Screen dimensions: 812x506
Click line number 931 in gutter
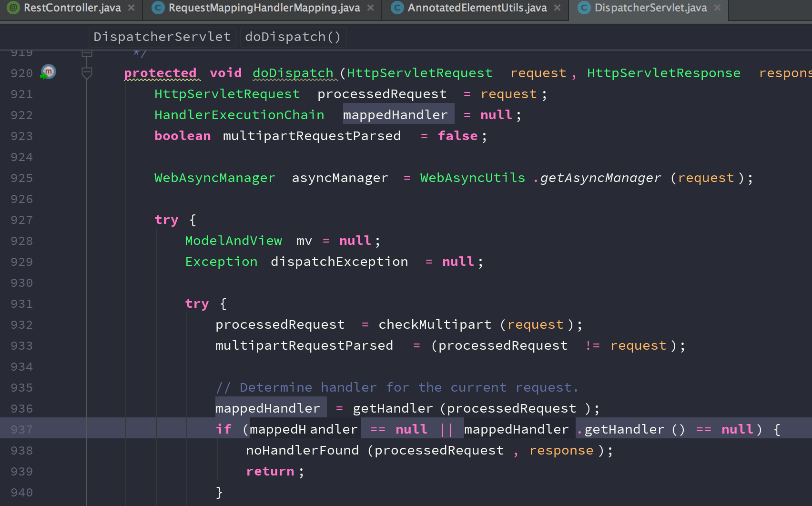click(x=22, y=304)
